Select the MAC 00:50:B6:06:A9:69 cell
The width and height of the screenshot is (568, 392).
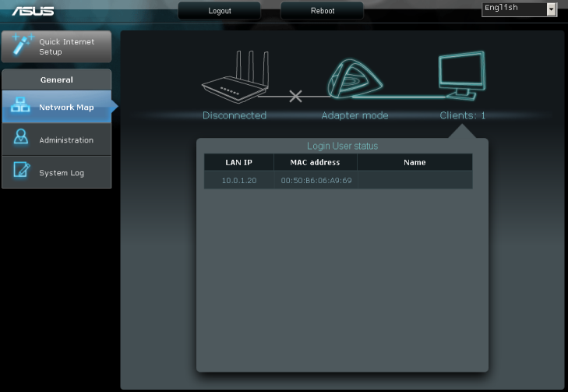pyautogui.click(x=316, y=180)
